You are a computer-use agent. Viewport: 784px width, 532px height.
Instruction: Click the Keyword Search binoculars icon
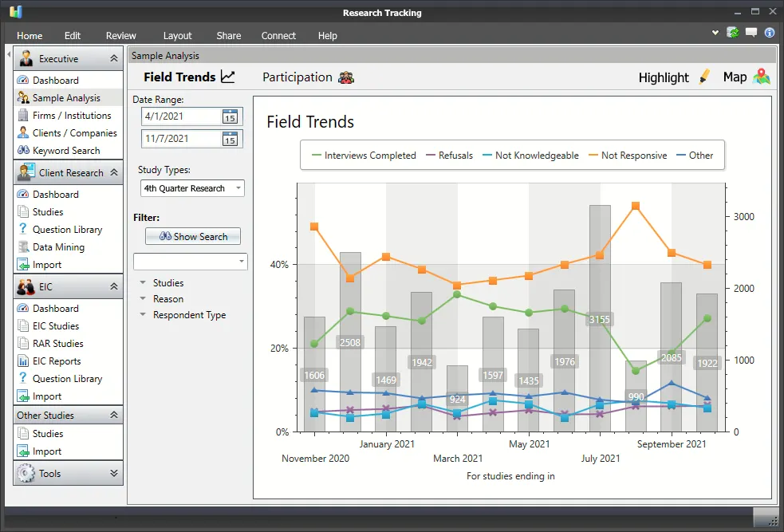[23, 150]
